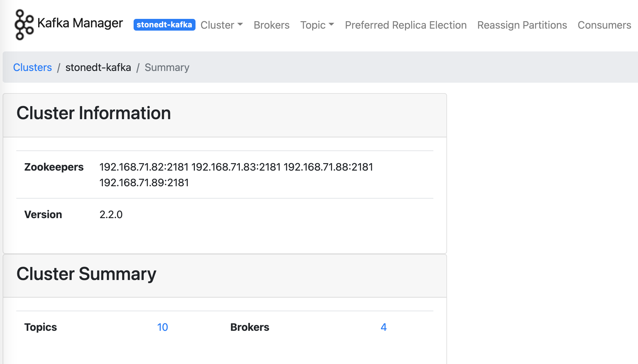Image resolution: width=638 pixels, height=364 pixels.
Task: Select zookeeper address 192.168.71.83:2181
Action: [236, 167]
